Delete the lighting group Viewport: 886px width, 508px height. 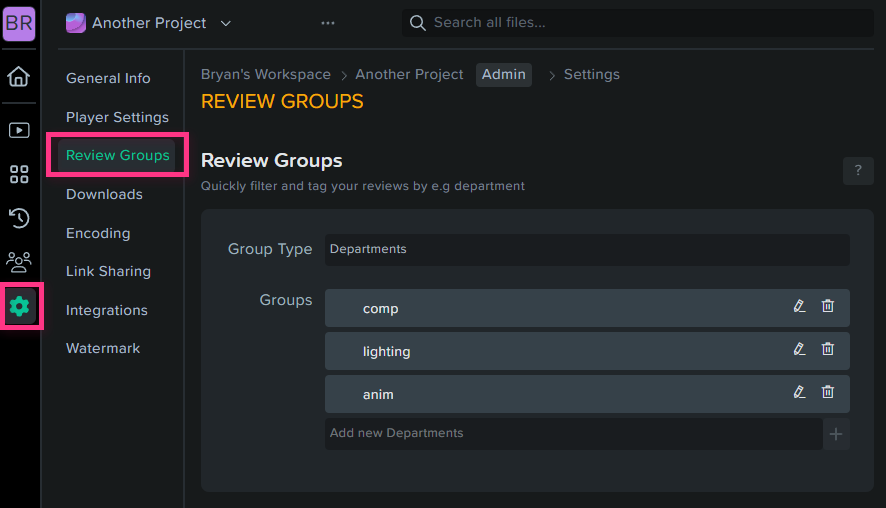(x=828, y=349)
